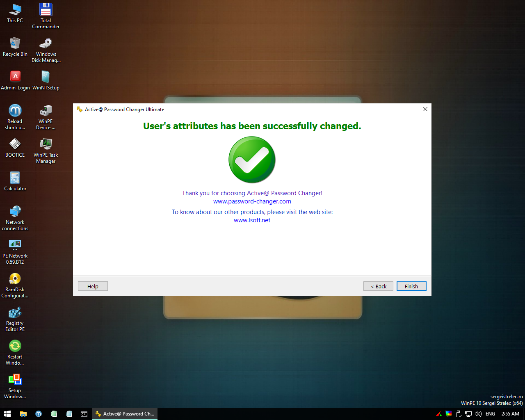Select Reload shortcuts desktop icon
Image resolution: width=525 pixels, height=420 pixels.
coord(15,117)
